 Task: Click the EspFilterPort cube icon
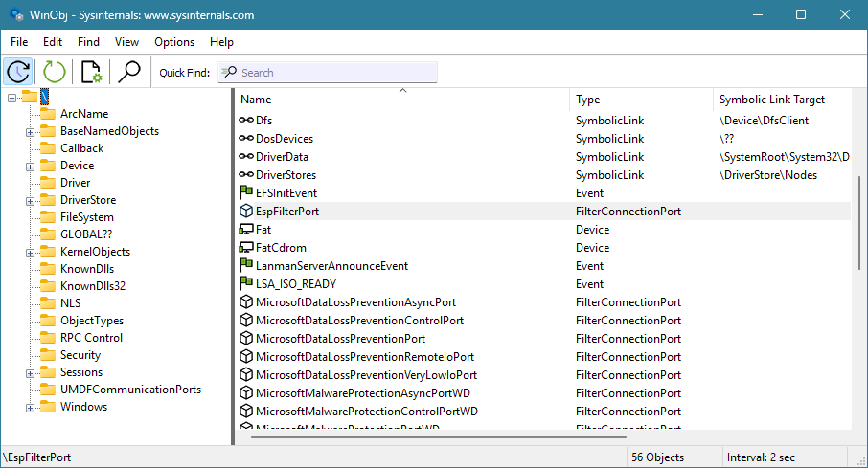[246, 211]
